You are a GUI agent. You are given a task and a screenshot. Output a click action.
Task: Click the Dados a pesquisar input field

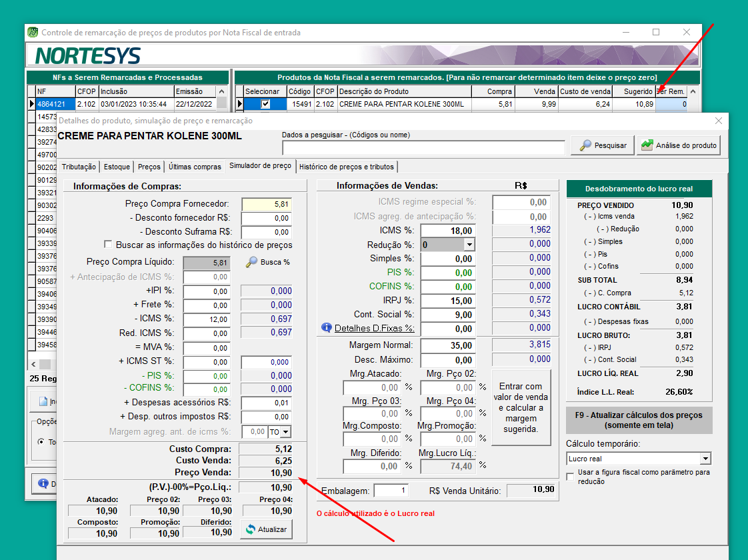[x=423, y=147]
